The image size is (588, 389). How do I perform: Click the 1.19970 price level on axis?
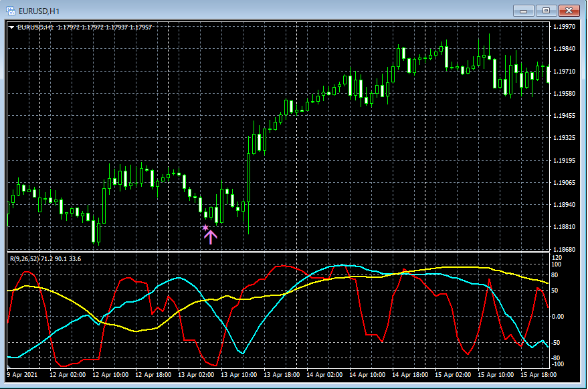click(x=565, y=27)
